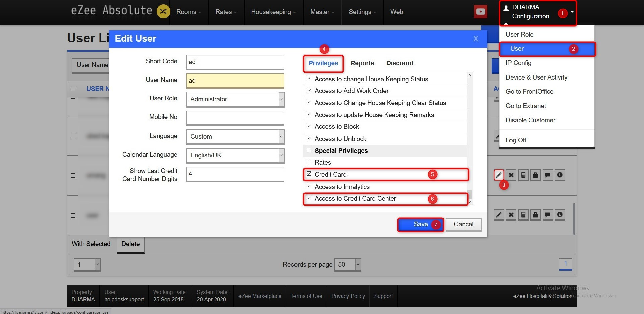Screen dimensions: 644x314
Task: Open the User Role dropdown showing Administrator
Action: point(235,99)
